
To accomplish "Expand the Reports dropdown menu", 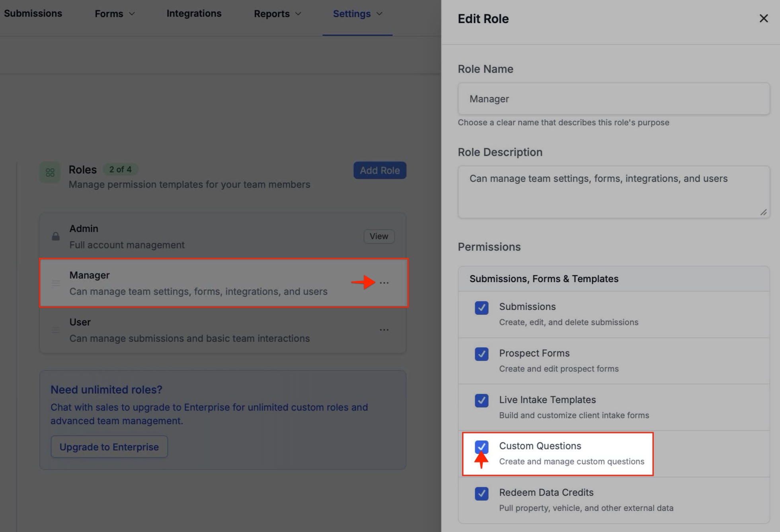I will coord(277,14).
